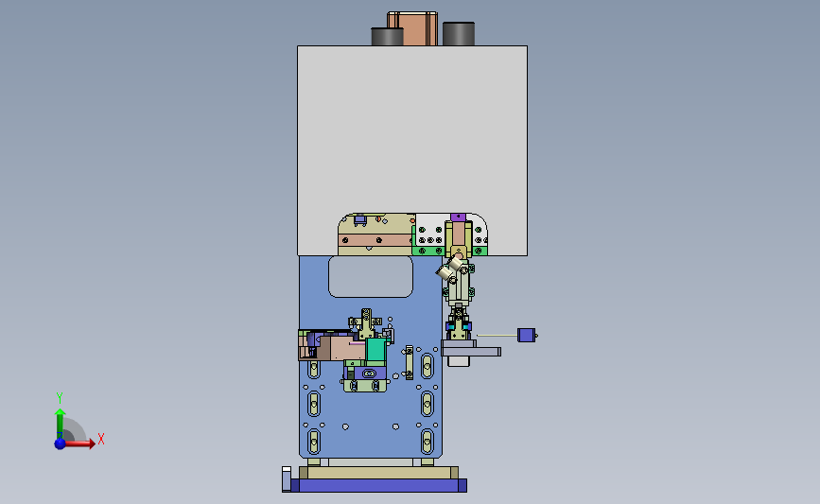Click the blue Z axis ball of triad
This screenshot has width=820, height=504.
pyautogui.click(x=61, y=443)
